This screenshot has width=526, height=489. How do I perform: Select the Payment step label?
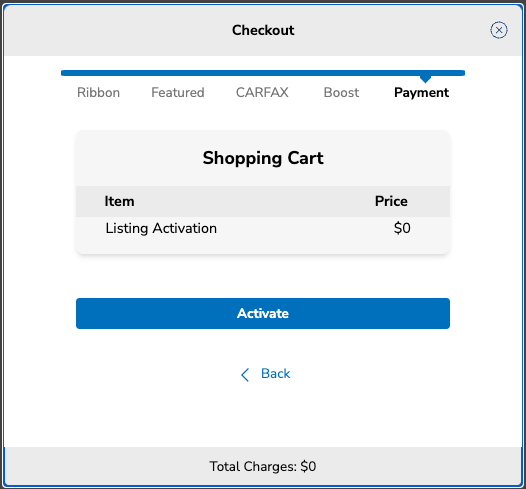[x=421, y=93]
